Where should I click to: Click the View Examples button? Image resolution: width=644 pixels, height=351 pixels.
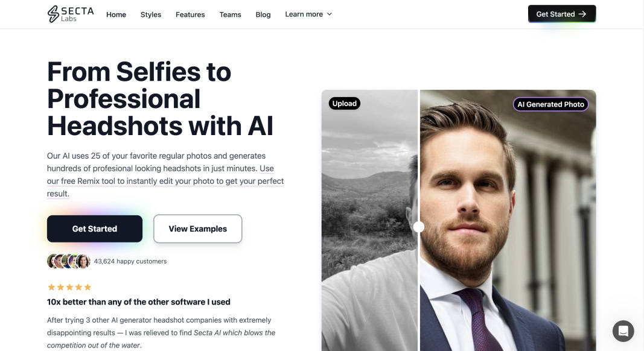197,229
